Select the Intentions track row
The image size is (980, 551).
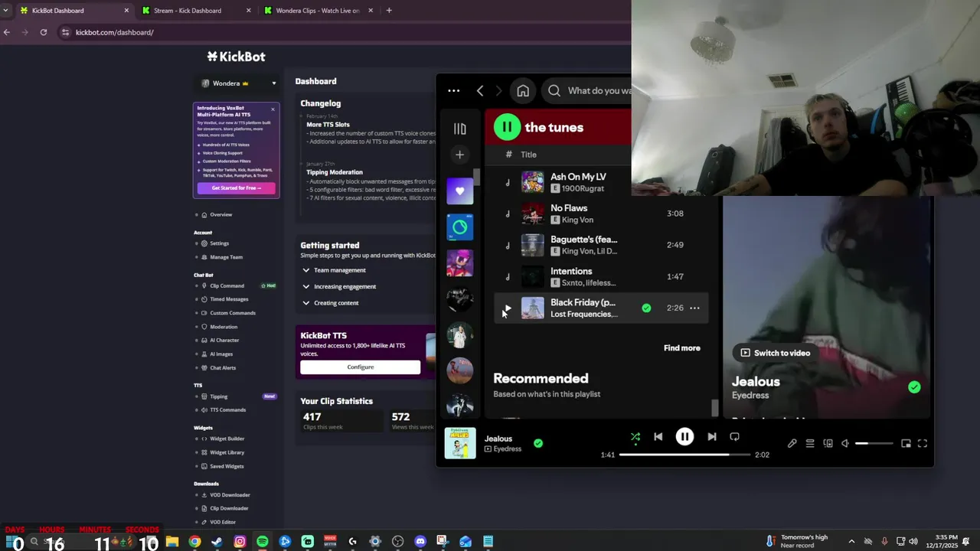(x=601, y=277)
